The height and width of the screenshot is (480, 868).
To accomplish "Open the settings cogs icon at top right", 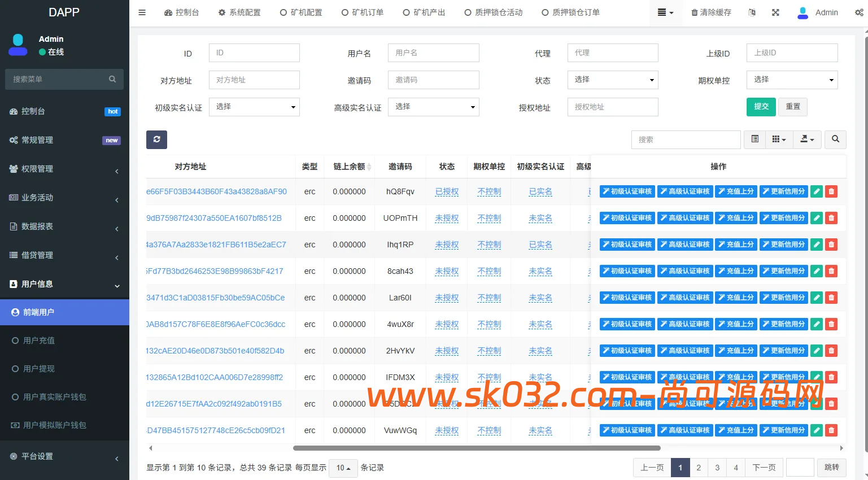I will click(859, 12).
